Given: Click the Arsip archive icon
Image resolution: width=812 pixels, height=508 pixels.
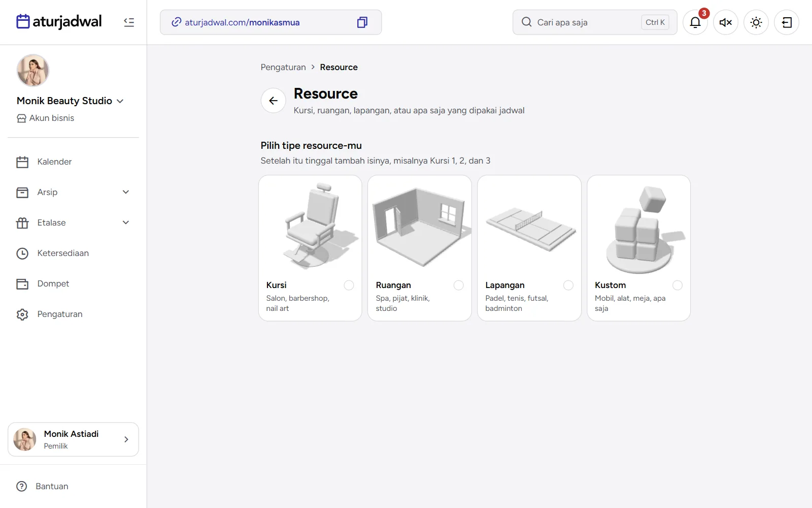Looking at the screenshot, I should pyautogui.click(x=22, y=193).
